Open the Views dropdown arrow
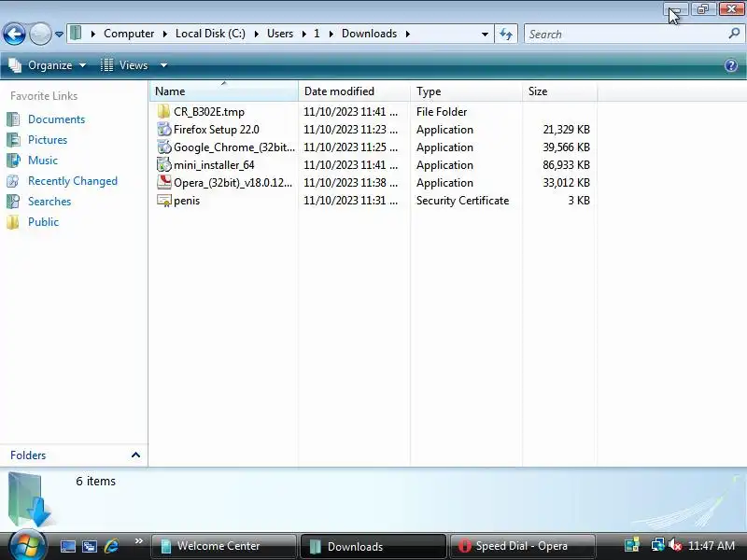Screen dimensions: 747x560 (x=163, y=65)
